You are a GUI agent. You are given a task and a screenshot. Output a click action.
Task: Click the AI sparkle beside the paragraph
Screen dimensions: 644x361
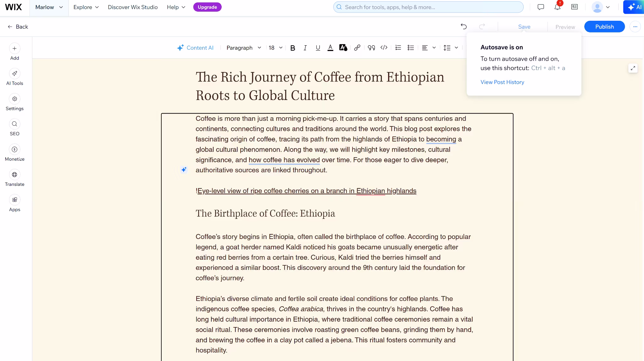tap(184, 170)
